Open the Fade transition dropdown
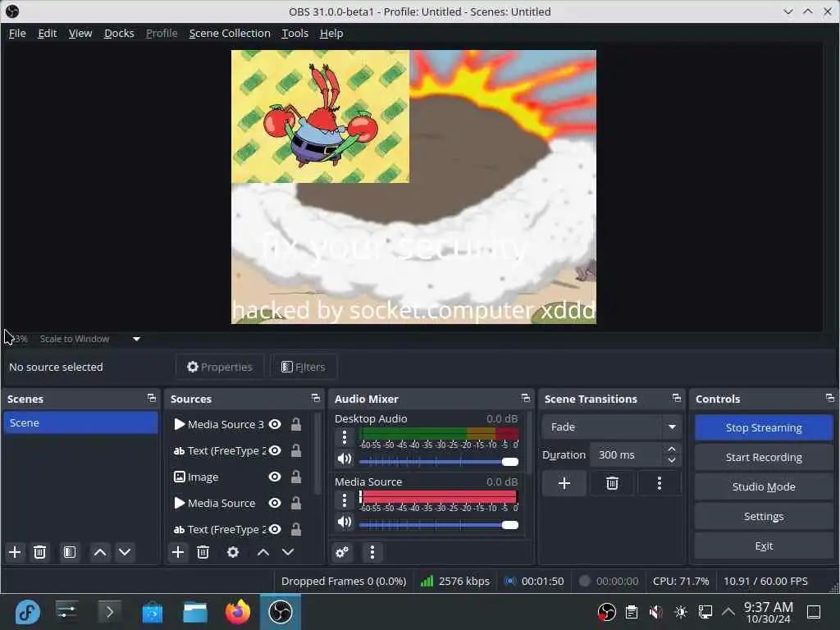840x630 pixels. 611,427
